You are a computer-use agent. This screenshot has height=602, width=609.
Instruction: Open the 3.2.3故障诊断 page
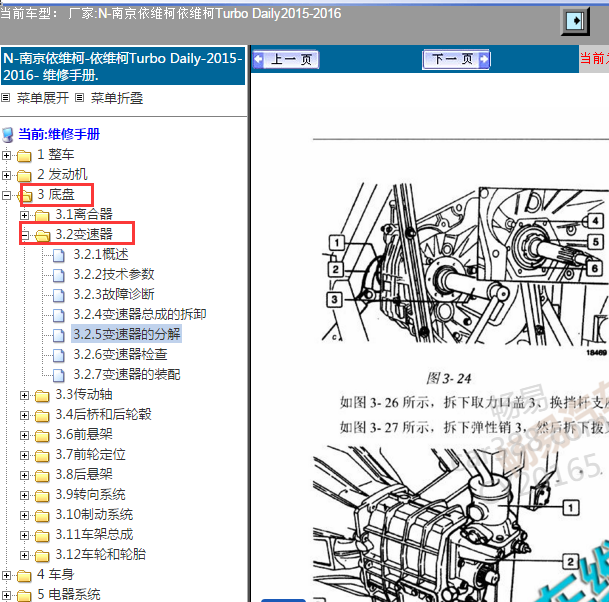point(114,294)
